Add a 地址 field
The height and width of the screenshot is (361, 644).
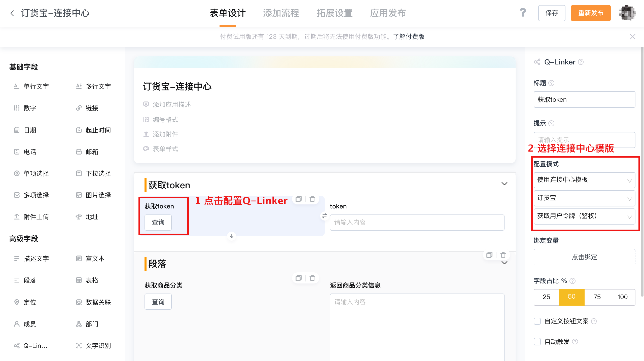click(87, 217)
